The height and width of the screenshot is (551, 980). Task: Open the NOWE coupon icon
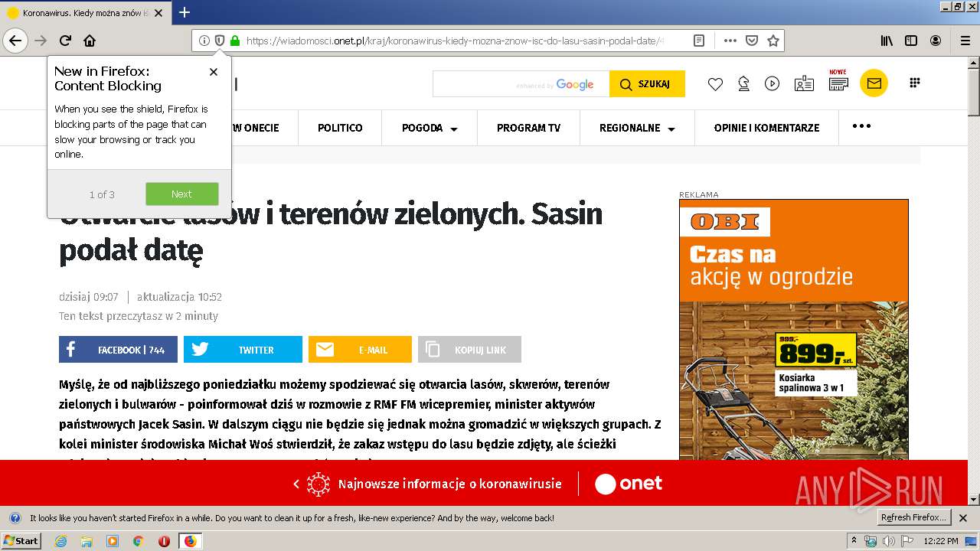(x=838, y=81)
